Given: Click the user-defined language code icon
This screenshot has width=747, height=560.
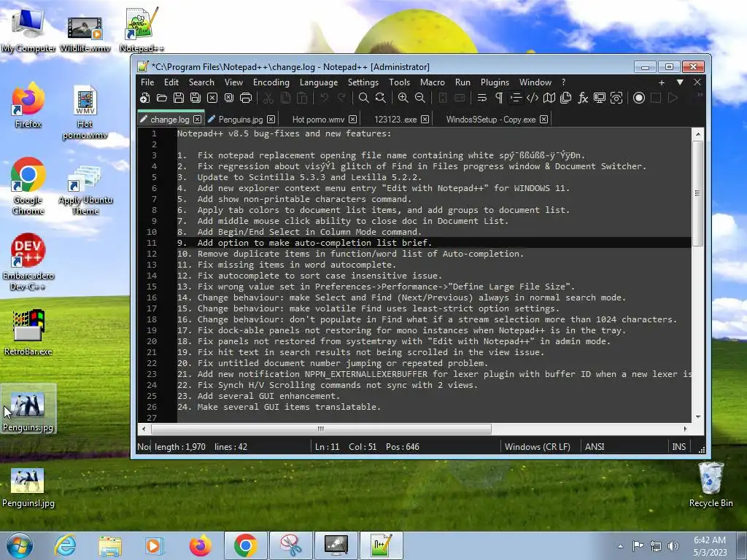Looking at the screenshot, I should (532, 98).
